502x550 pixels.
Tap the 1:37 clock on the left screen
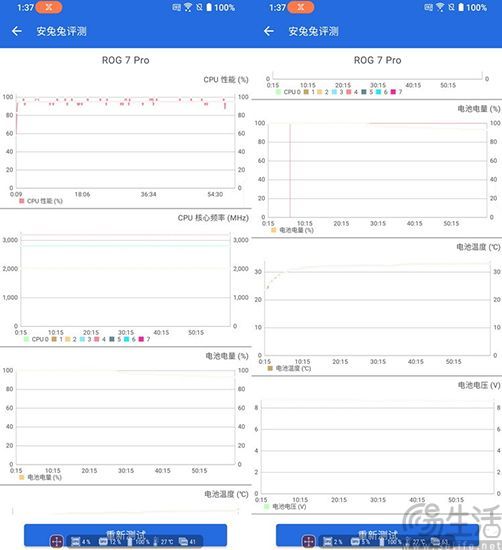[26, 7]
